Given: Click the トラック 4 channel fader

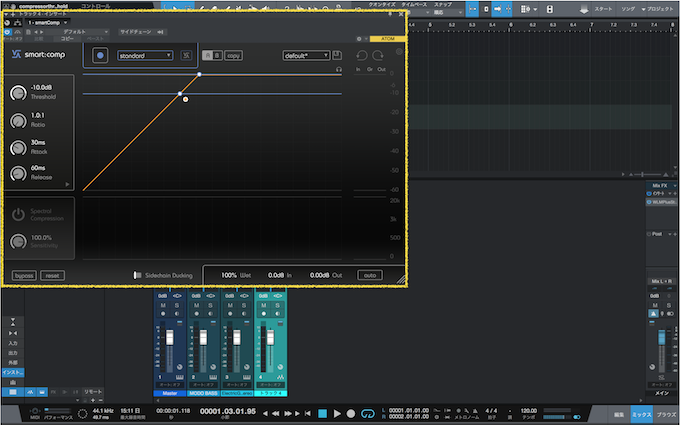Looking at the screenshot, I should (270, 338).
